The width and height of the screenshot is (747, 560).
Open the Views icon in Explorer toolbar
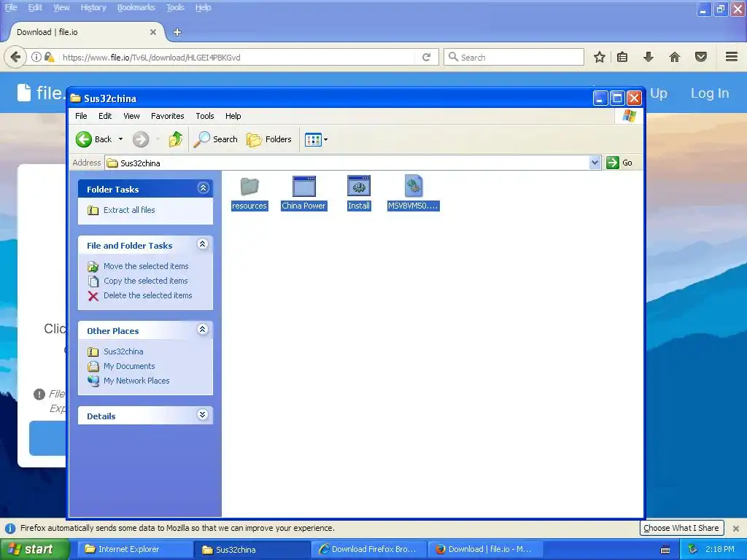pos(313,140)
